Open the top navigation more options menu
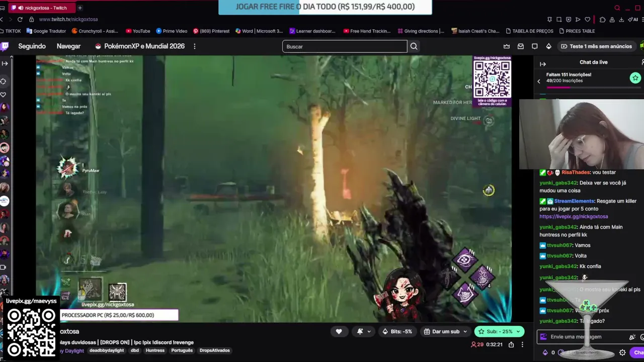Screen dimensions: 644x362 pyautogui.click(x=195, y=46)
